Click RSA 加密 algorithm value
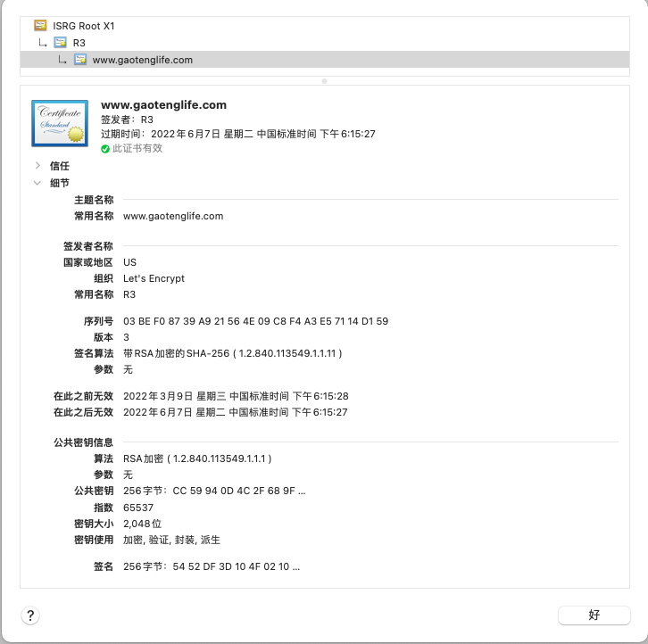Viewport: 648px width, 644px height. point(197,458)
